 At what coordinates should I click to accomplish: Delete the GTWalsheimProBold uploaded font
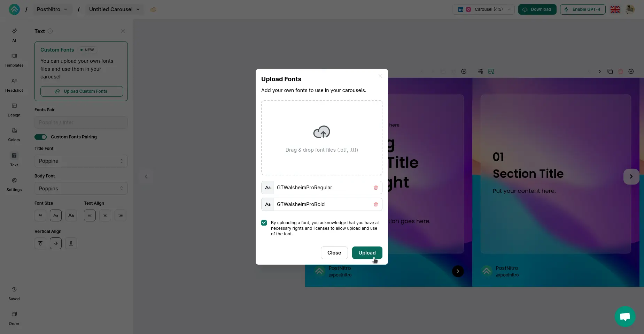click(375, 205)
